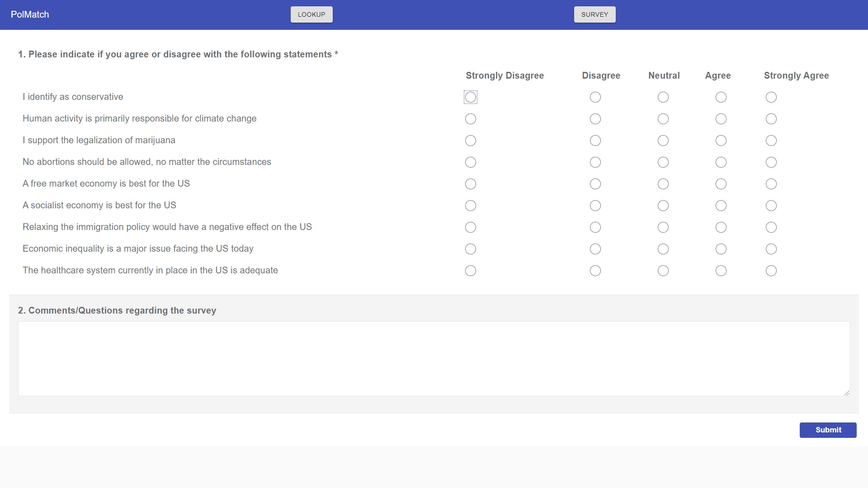Mark Agree for socialist economy statement
The image size is (868, 488).
(x=721, y=206)
